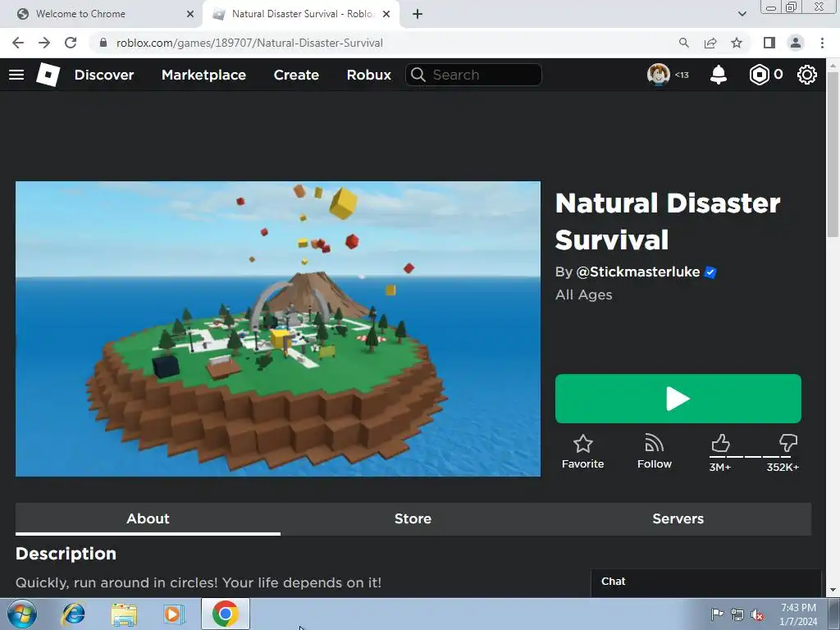
Task: Share this page from the address bar
Action: [710, 43]
